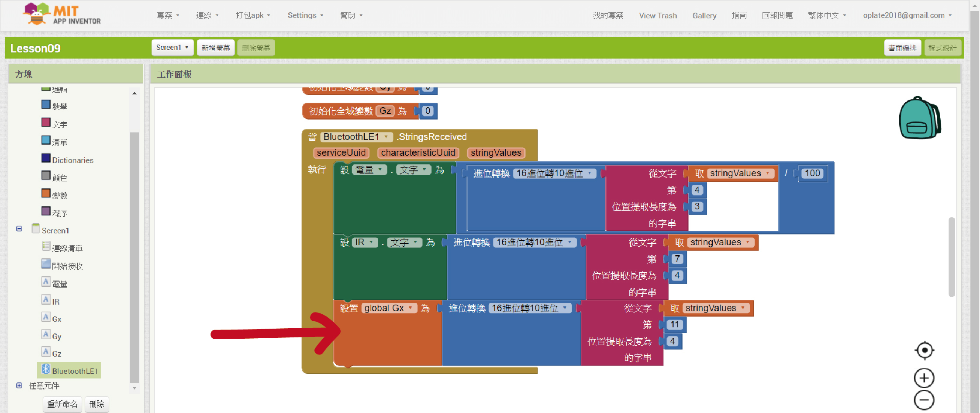This screenshot has height=413, width=980.
Task: Click the 重新命名 rename button
Action: point(62,404)
